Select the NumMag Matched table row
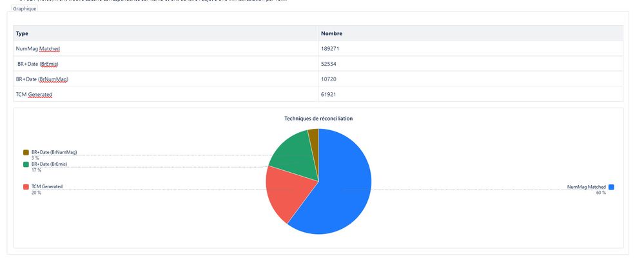Screen dimensions: 644x263 coord(318,48)
